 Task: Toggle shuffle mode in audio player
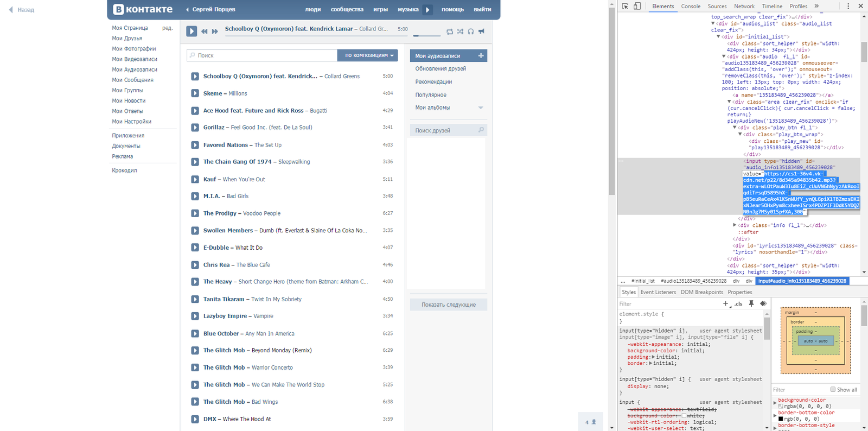pos(460,31)
